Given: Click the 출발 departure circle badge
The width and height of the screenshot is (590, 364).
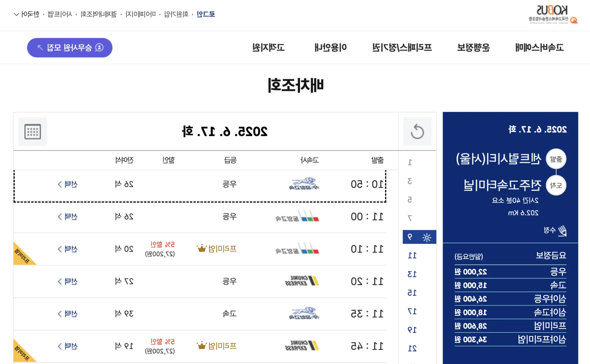Looking at the screenshot, I should coord(556,159).
